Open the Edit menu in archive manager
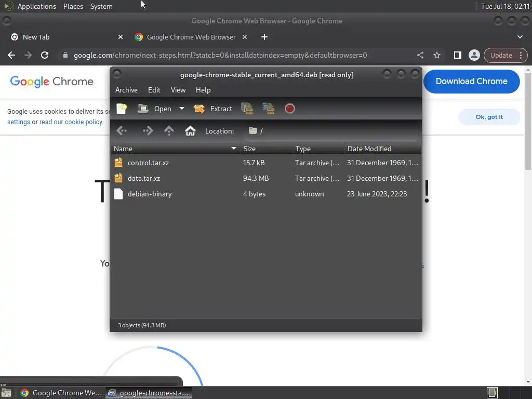Viewport: 532px width, 399px height. (x=154, y=90)
